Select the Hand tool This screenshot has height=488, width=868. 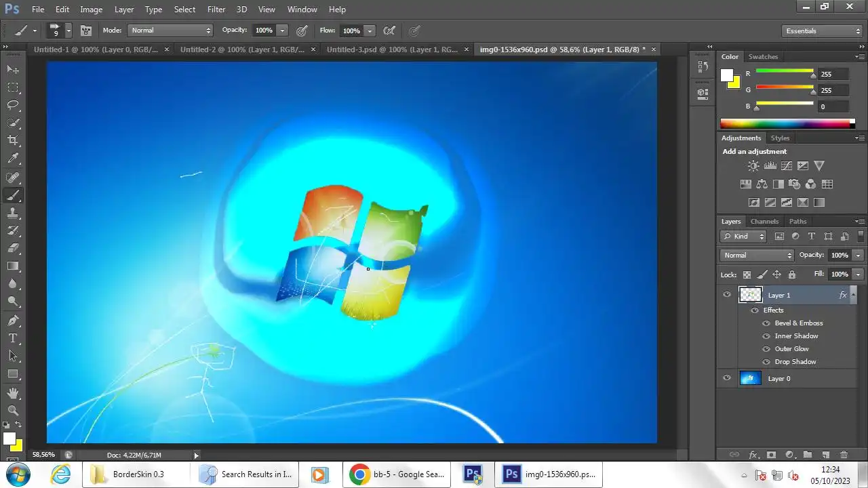click(x=13, y=393)
